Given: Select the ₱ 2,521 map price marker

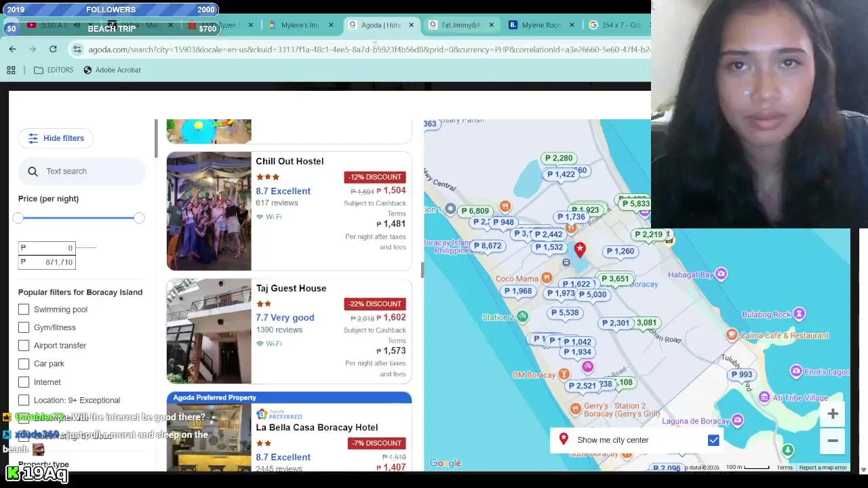Looking at the screenshot, I should (x=583, y=386).
